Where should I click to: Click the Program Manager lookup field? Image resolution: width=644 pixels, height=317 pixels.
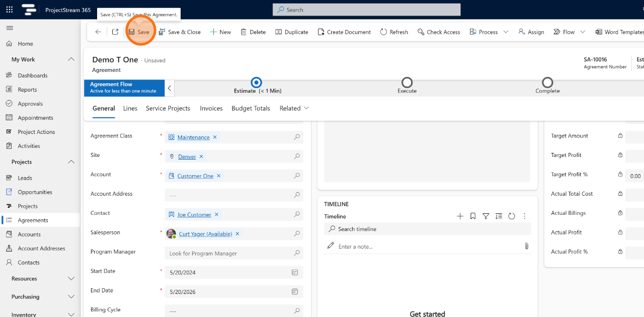(x=234, y=253)
